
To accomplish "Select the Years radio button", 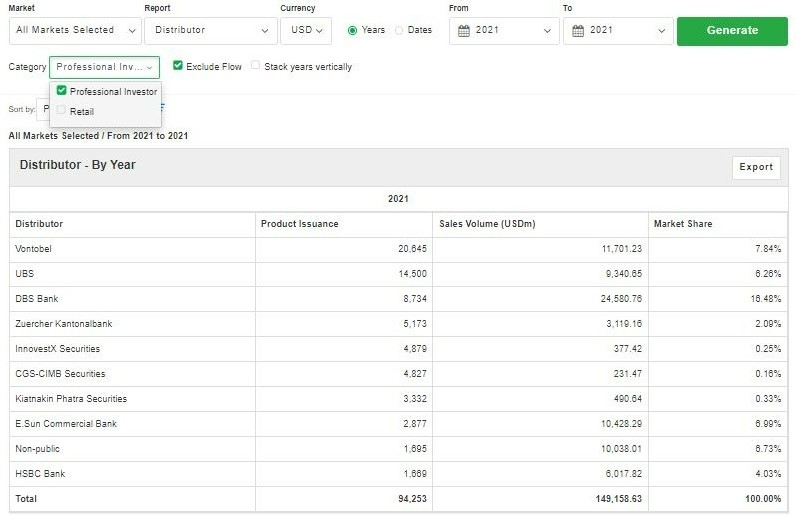I will click(352, 30).
